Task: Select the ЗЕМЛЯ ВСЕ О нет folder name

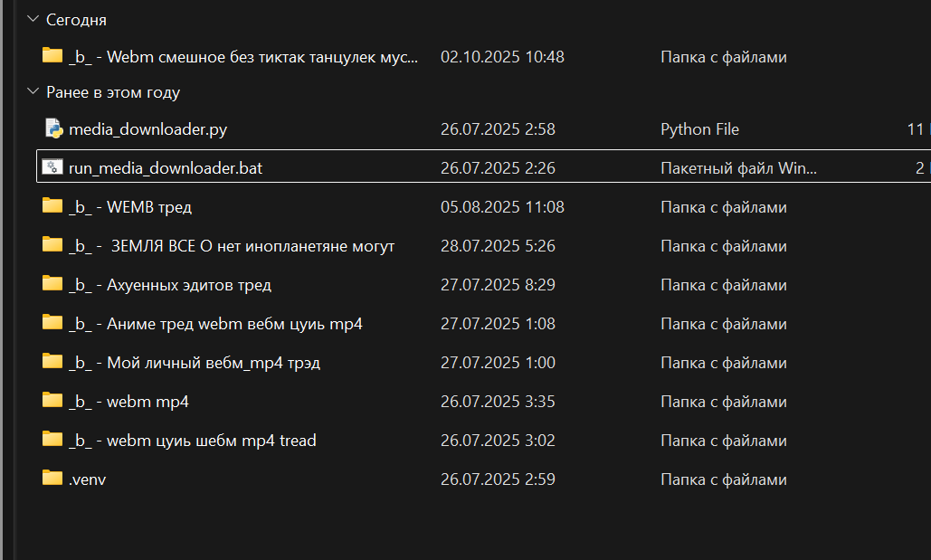Action: point(232,246)
